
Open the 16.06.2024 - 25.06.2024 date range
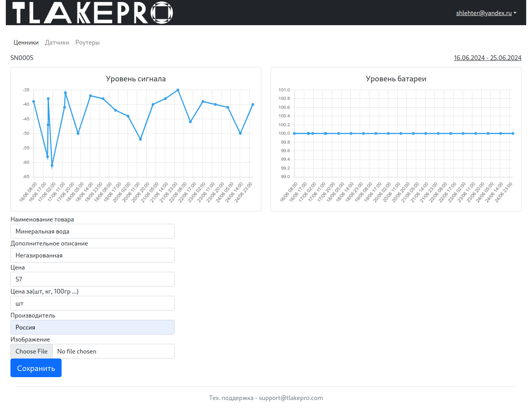pyautogui.click(x=487, y=58)
